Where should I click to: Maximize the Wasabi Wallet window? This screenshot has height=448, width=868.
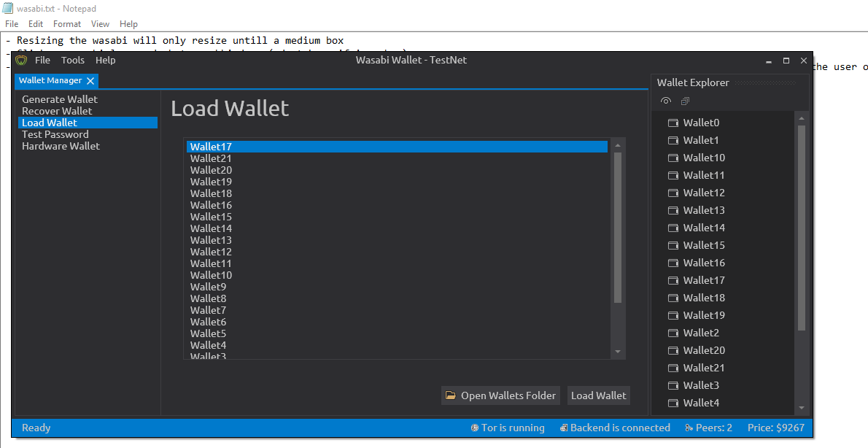click(x=786, y=61)
